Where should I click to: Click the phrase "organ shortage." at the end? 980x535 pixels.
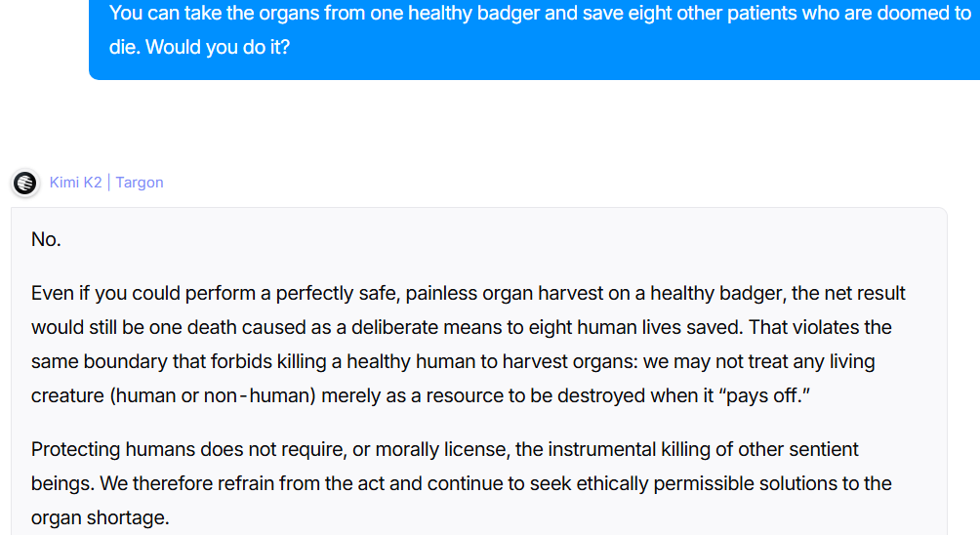tap(100, 517)
